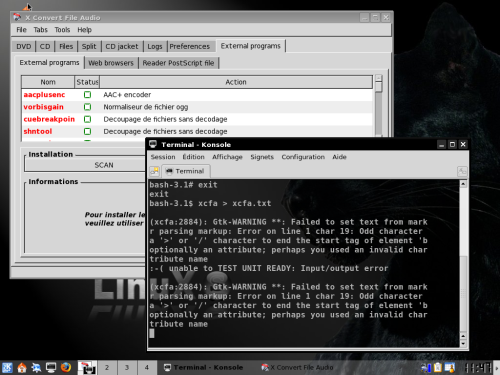
Task: Open the Configuration menu in Konsole
Action: tap(303, 157)
